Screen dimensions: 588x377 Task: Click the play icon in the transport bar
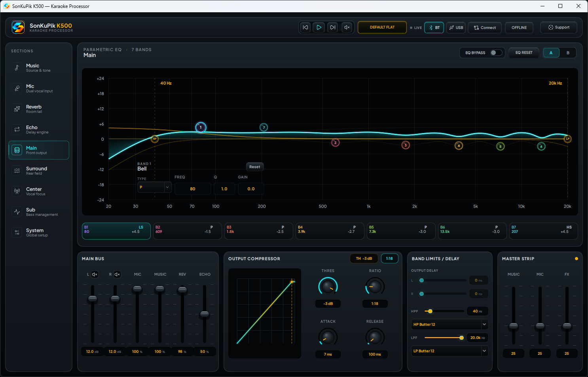(319, 27)
